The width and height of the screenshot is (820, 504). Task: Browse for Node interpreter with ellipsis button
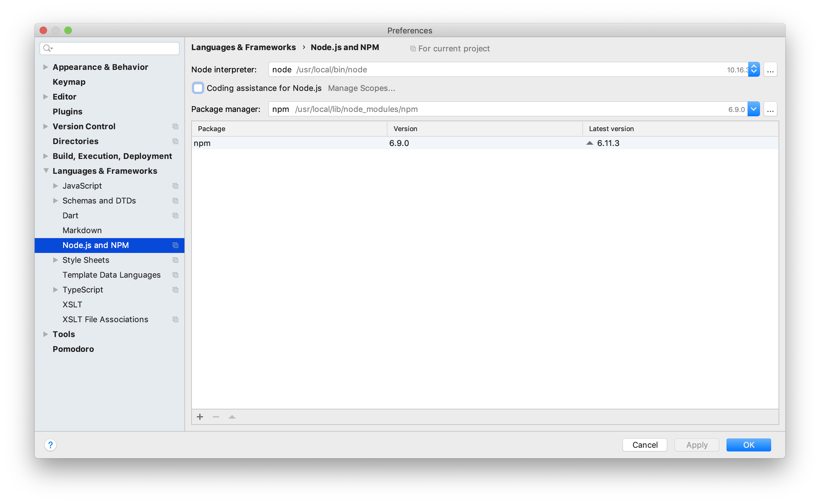(770, 69)
